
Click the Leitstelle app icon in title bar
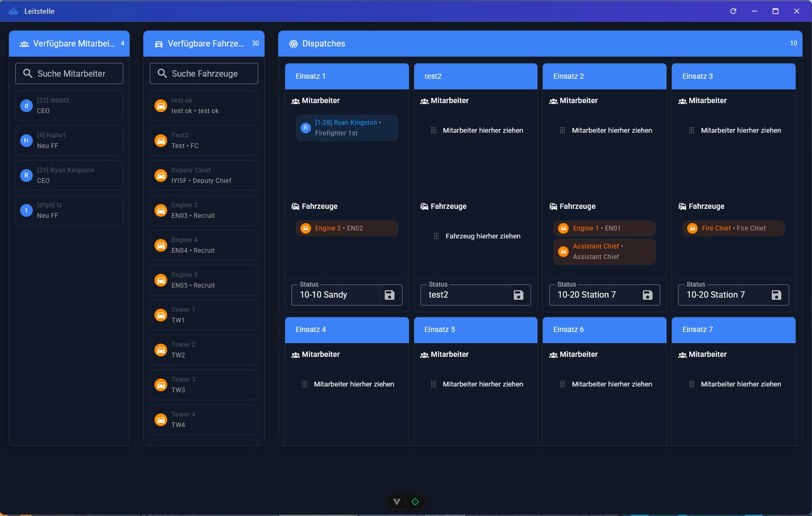[13, 11]
